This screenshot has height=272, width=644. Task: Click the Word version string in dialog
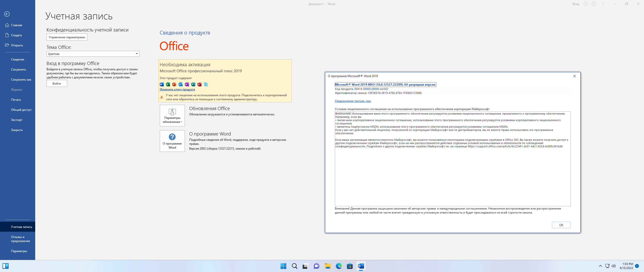tap(385, 85)
